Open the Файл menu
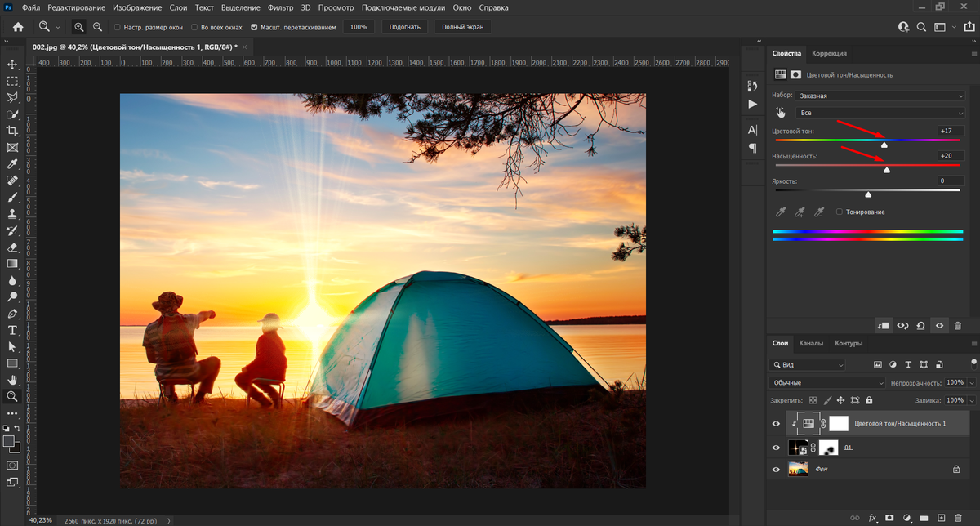This screenshot has width=980, height=526. [30, 7]
